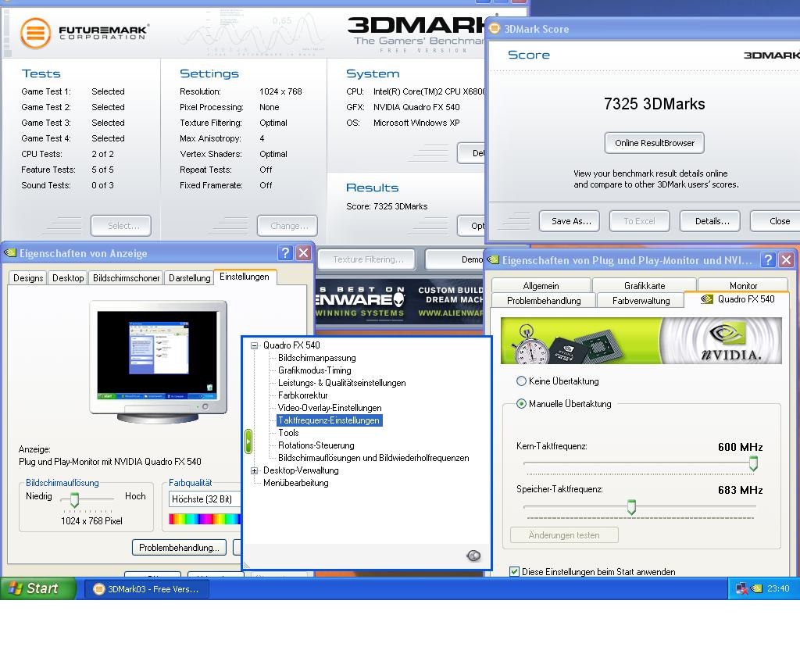
Task: Click the NVIDIA icon on Quadro FX 540 tab
Action: coord(706,299)
